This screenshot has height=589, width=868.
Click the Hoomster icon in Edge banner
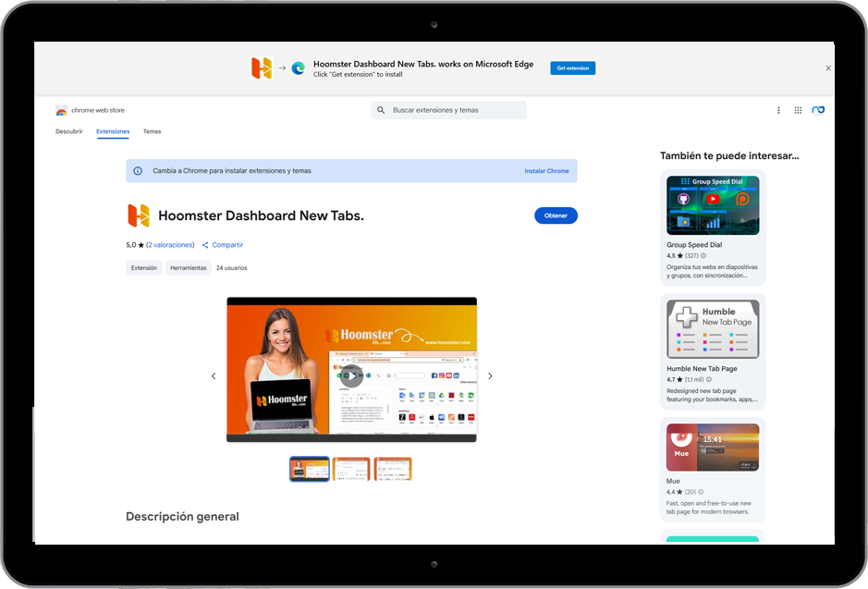click(x=262, y=68)
